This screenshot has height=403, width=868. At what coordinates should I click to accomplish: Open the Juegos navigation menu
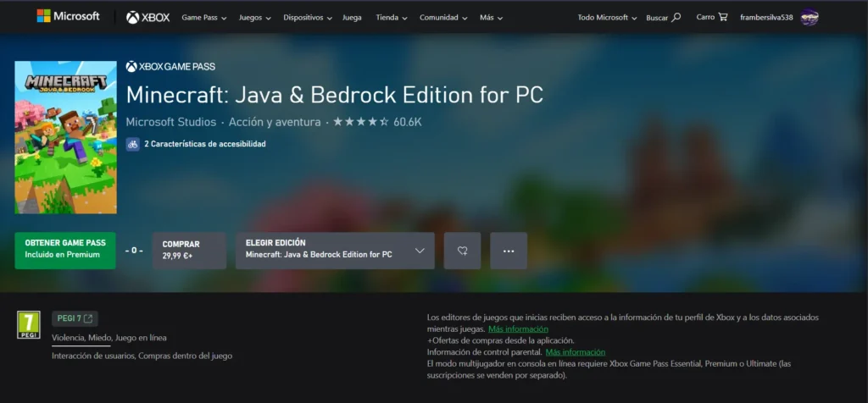click(x=254, y=17)
